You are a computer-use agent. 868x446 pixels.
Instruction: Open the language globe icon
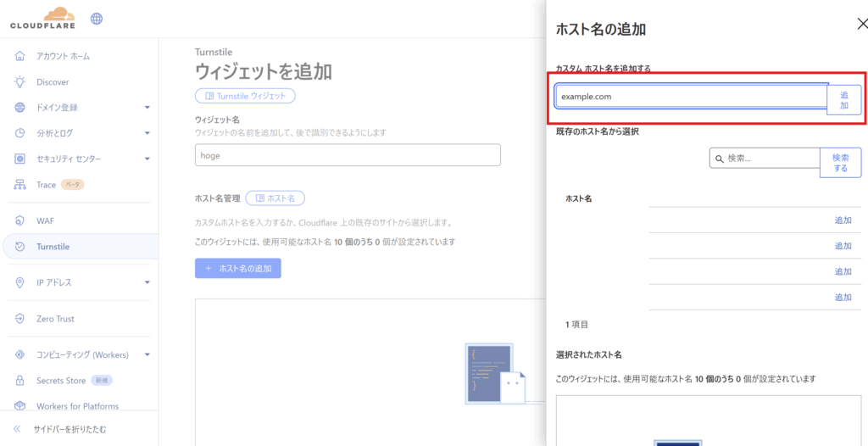point(97,19)
